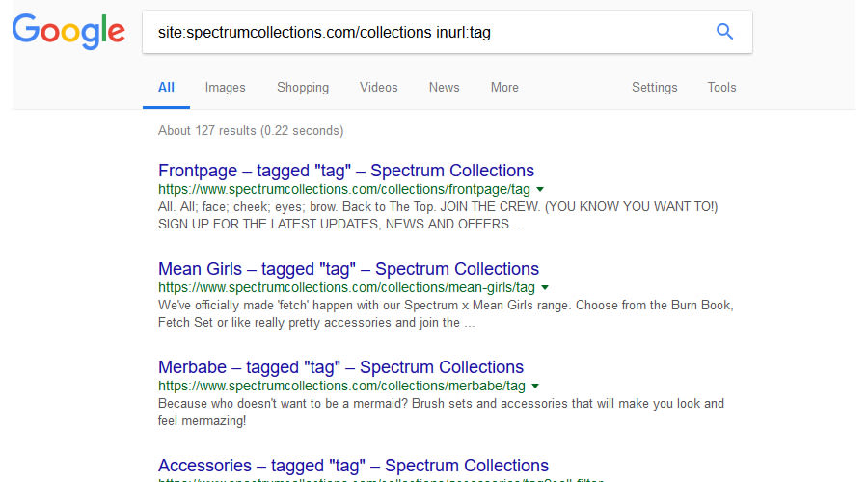Click the mean-girls/tag green URL text

click(346, 288)
